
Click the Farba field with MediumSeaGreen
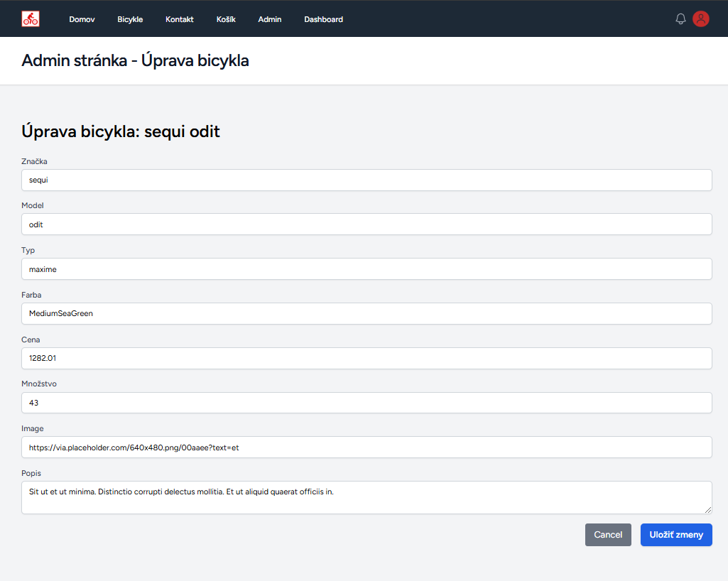point(366,313)
